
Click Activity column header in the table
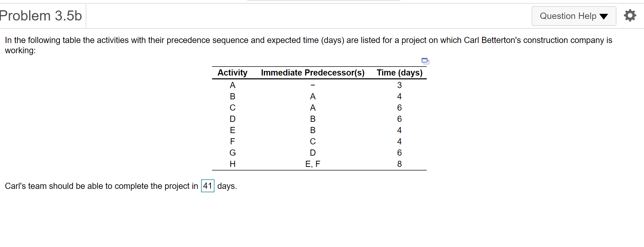click(x=232, y=73)
